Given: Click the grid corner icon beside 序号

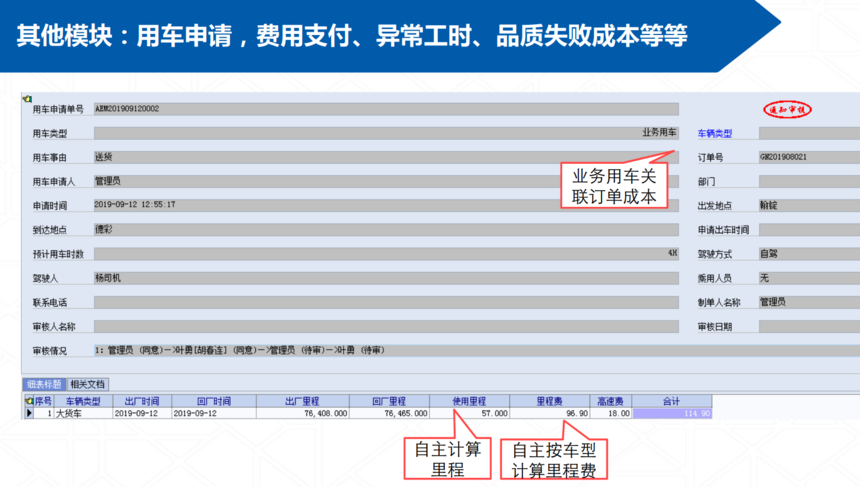Looking at the screenshot, I should (x=29, y=401).
